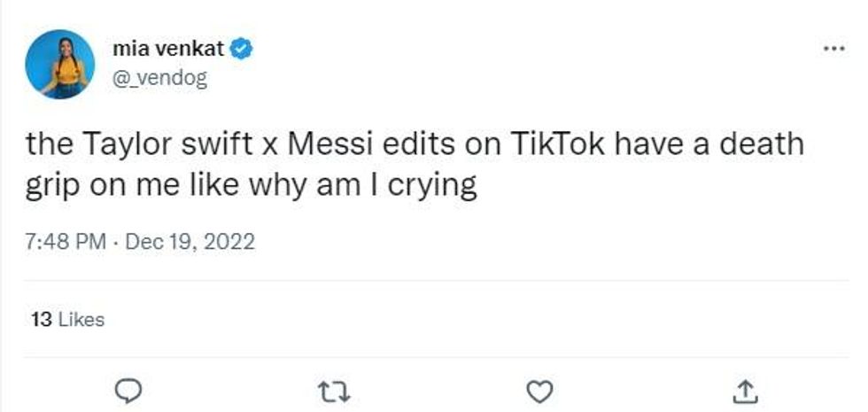This screenshot has width=868, height=412.
Task: Click the display name mia venkat
Action: 167,49
